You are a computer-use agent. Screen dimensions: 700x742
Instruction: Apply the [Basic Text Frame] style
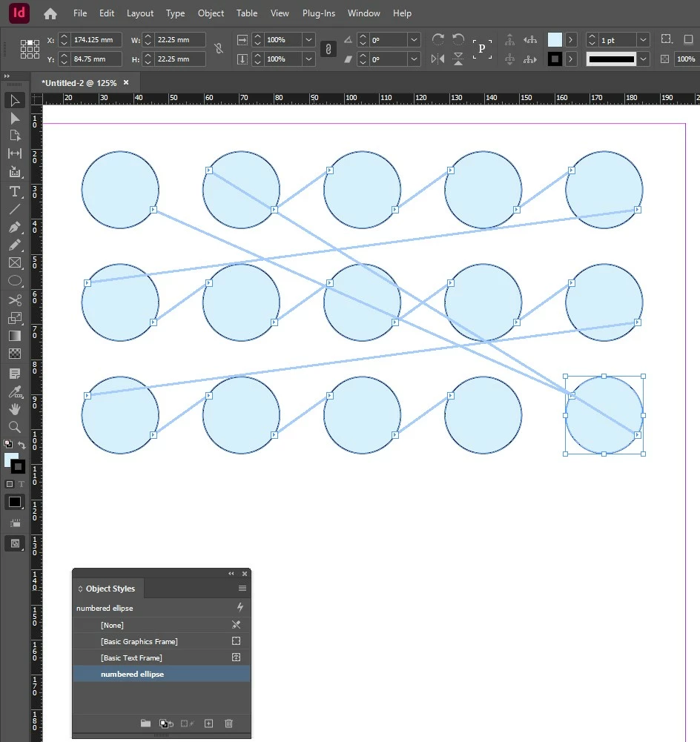coord(162,657)
